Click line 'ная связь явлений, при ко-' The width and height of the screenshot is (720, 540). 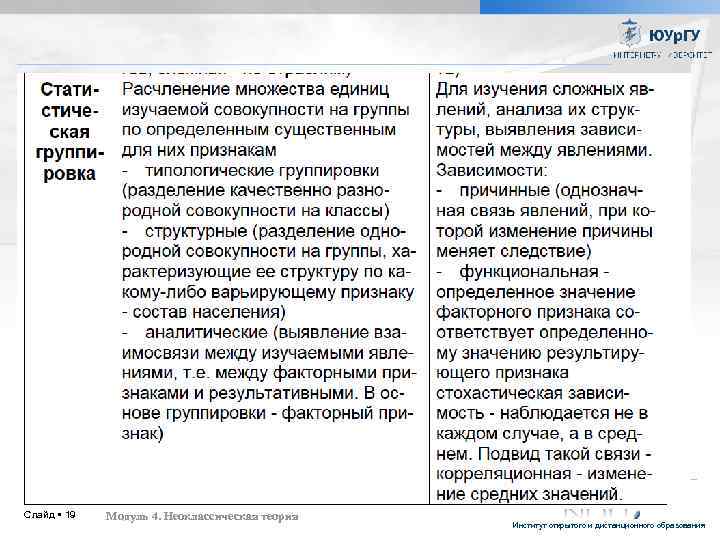(x=546, y=211)
